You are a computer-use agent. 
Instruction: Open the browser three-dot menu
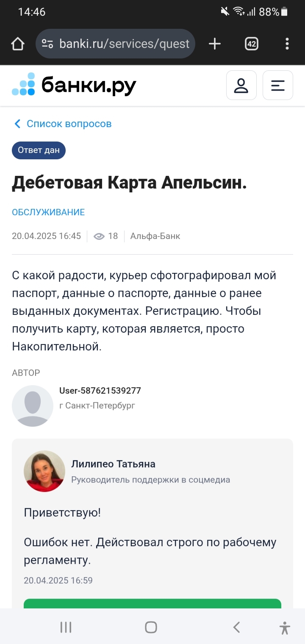tap(287, 44)
